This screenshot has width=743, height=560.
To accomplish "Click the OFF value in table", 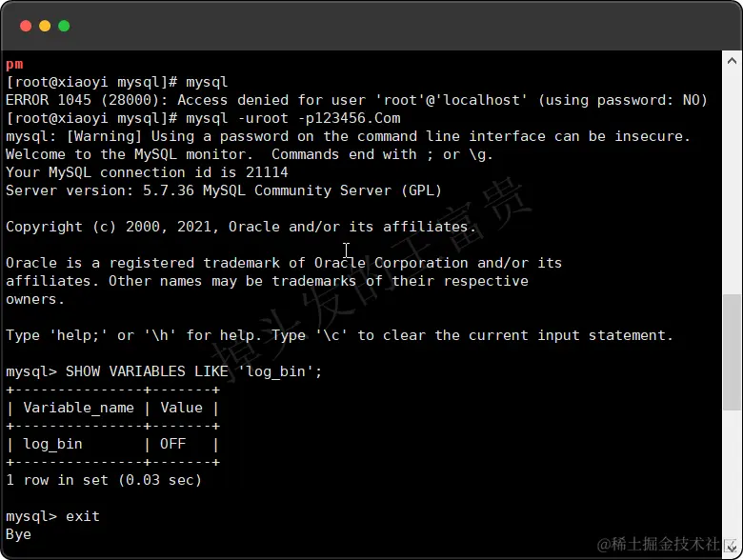I will (x=173, y=444).
